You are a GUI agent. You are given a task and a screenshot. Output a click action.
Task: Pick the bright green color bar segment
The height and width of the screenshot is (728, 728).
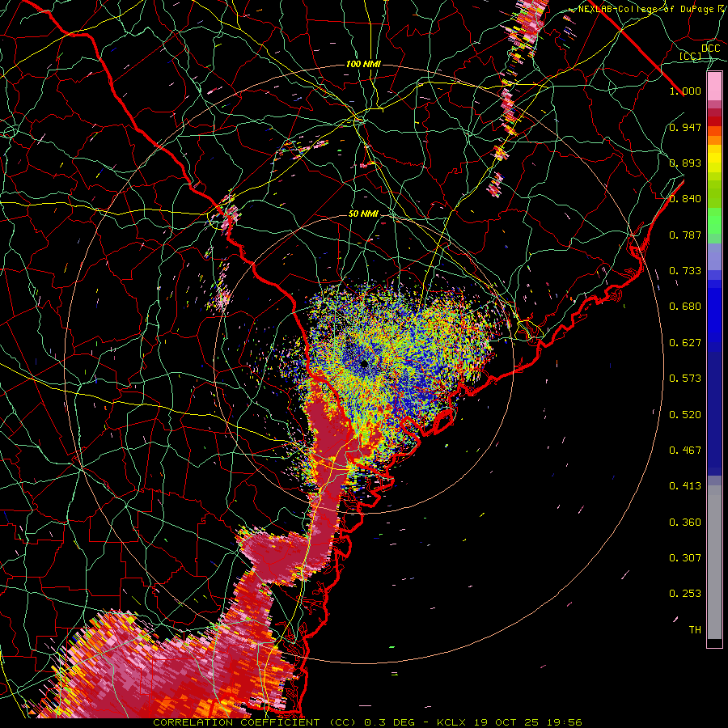click(x=714, y=221)
